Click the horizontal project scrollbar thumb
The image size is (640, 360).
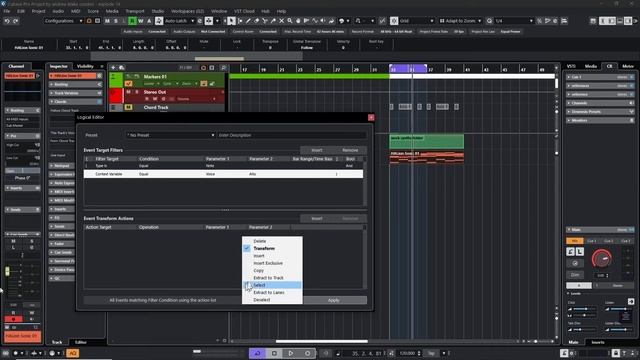click(x=322, y=341)
